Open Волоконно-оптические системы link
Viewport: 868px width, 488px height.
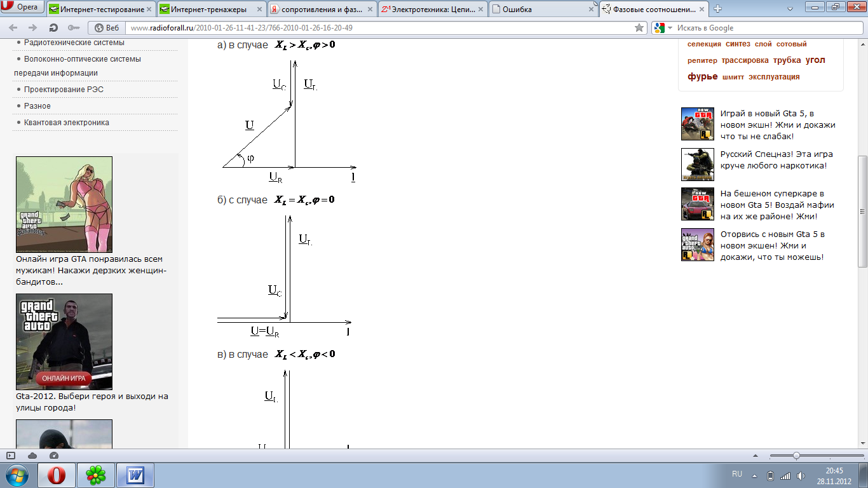coord(78,66)
